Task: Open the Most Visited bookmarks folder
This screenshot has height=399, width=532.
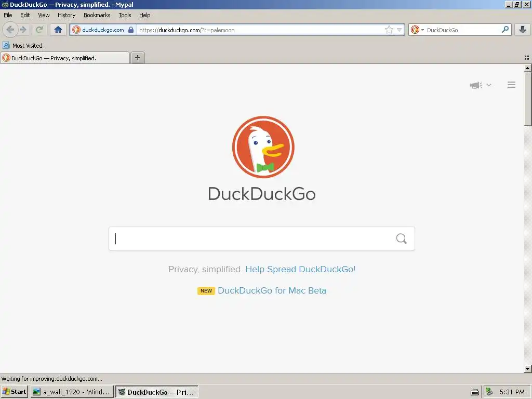Action: coord(22,46)
